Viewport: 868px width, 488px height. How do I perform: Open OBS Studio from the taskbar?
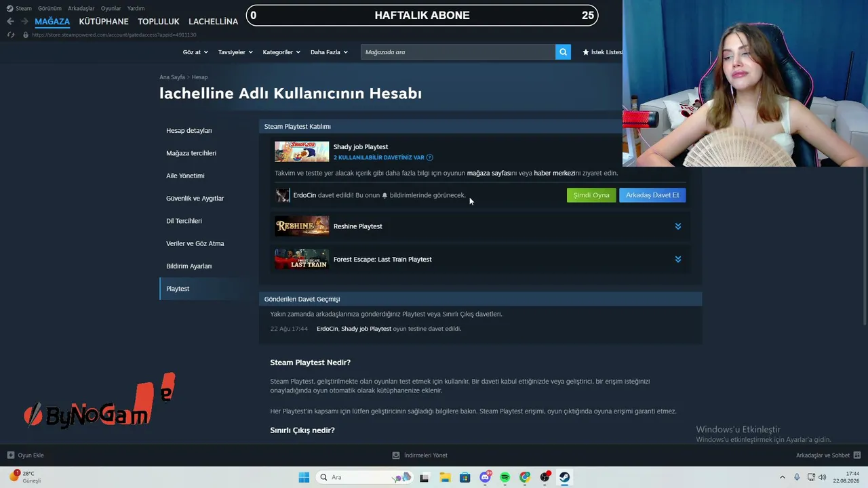(545, 477)
